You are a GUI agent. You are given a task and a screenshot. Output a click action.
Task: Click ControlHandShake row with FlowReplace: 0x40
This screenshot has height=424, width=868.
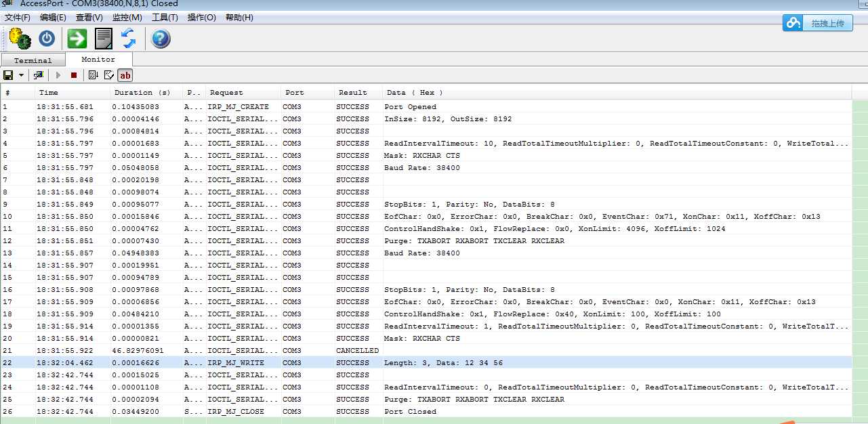coord(552,314)
